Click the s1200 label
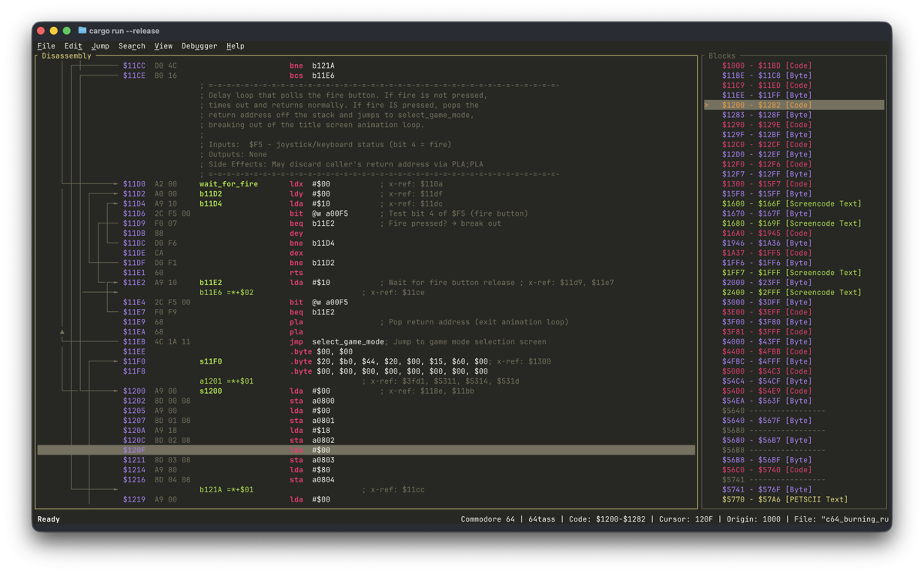Image resolution: width=924 pixels, height=574 pixels. (x=211, y=391)
